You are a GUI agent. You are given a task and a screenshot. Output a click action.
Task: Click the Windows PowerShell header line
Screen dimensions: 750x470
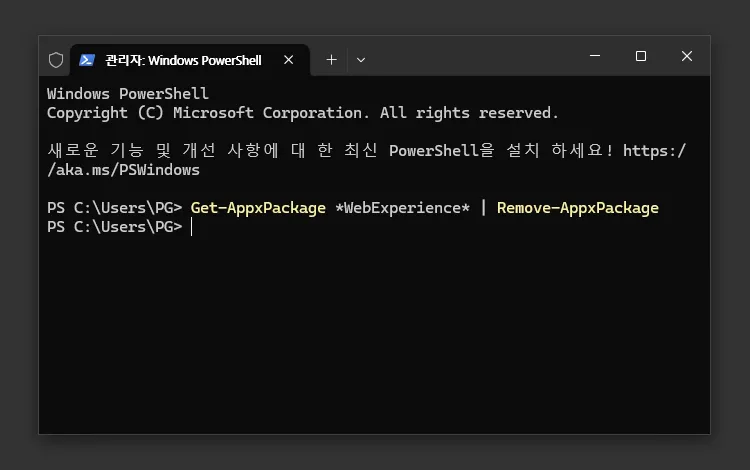(128, 94)
